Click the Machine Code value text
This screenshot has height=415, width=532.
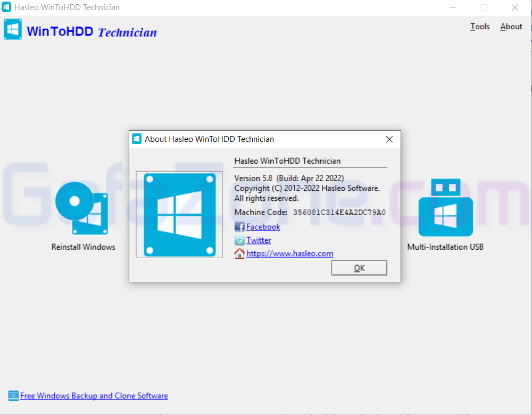point(339,213)
